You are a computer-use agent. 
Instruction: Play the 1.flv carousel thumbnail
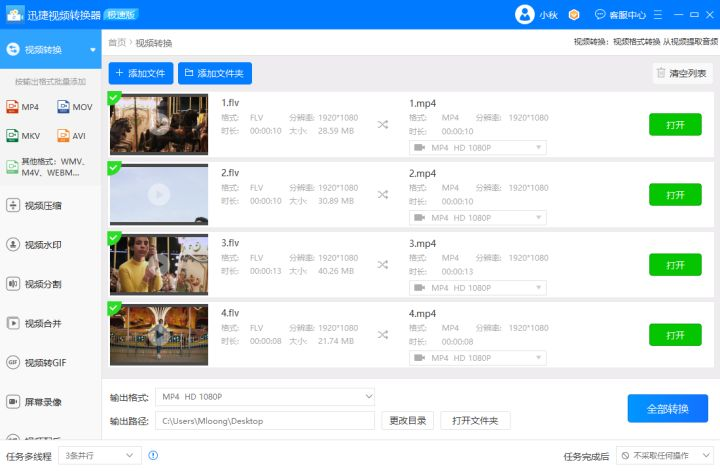pos(159,124)
